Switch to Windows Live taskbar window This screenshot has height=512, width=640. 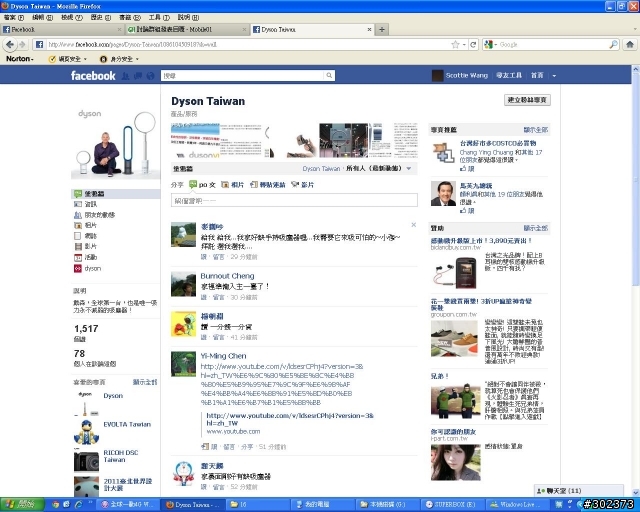coord(517,505)
